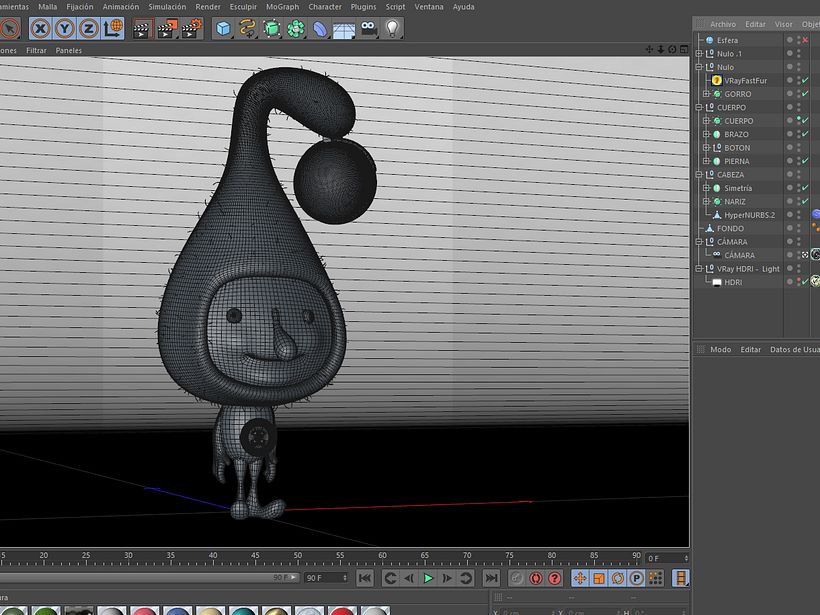Open the Character menu
The width and height of the screenshot is (820, 615).
coord(325,7)
